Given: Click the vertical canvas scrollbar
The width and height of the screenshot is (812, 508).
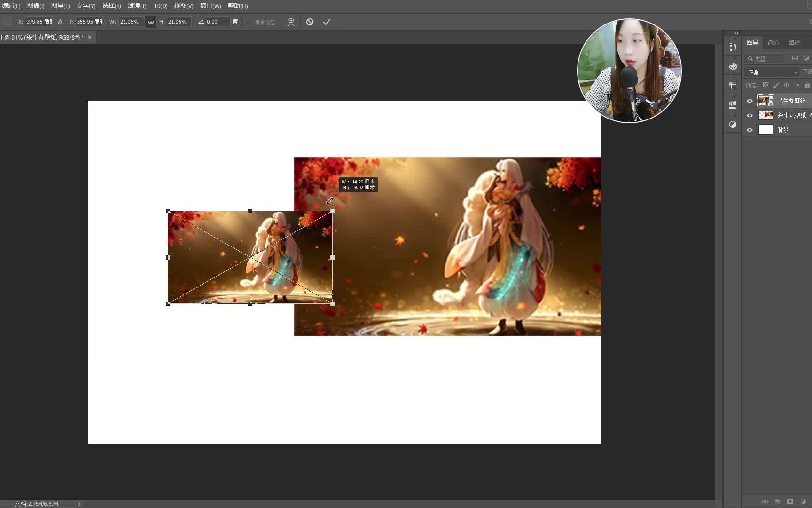Looking at the screenshot, I should [718, 271].
